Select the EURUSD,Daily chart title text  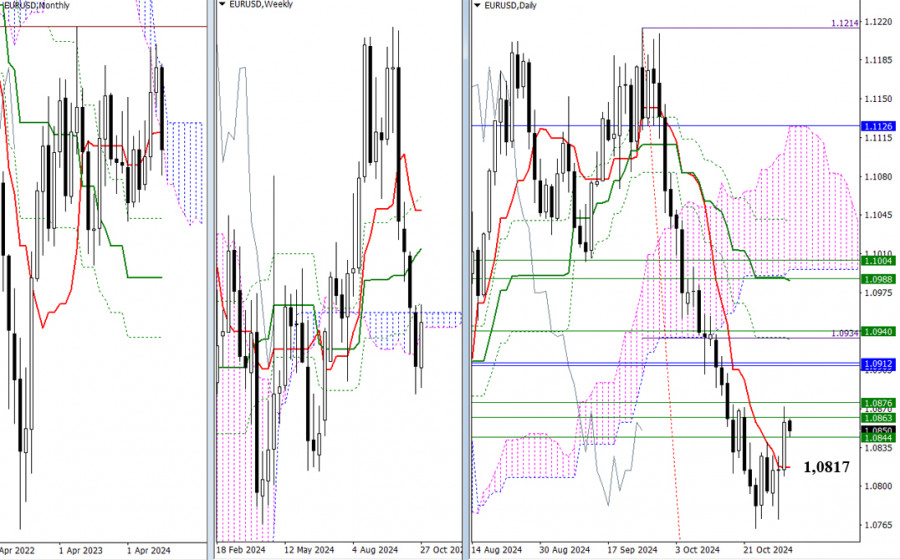tap(510, 5)
